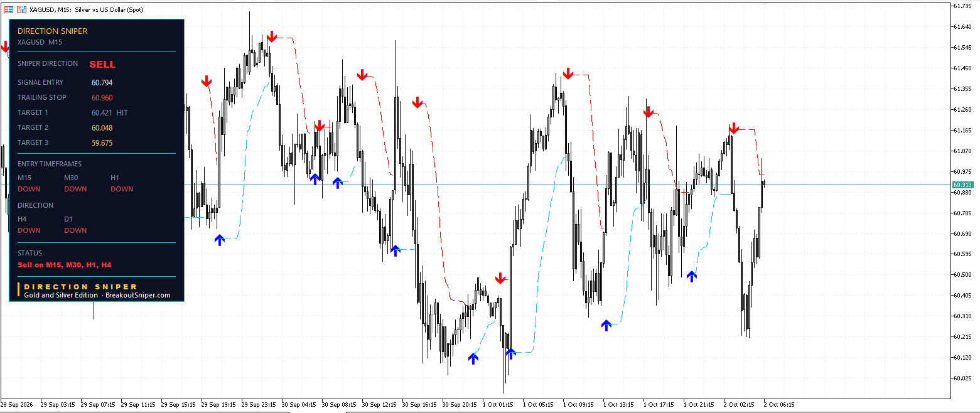980x413 pixels.
Task: Click the TRAILING STOP label in the panel
Action: pyautogui.click(x=42, y=97)
